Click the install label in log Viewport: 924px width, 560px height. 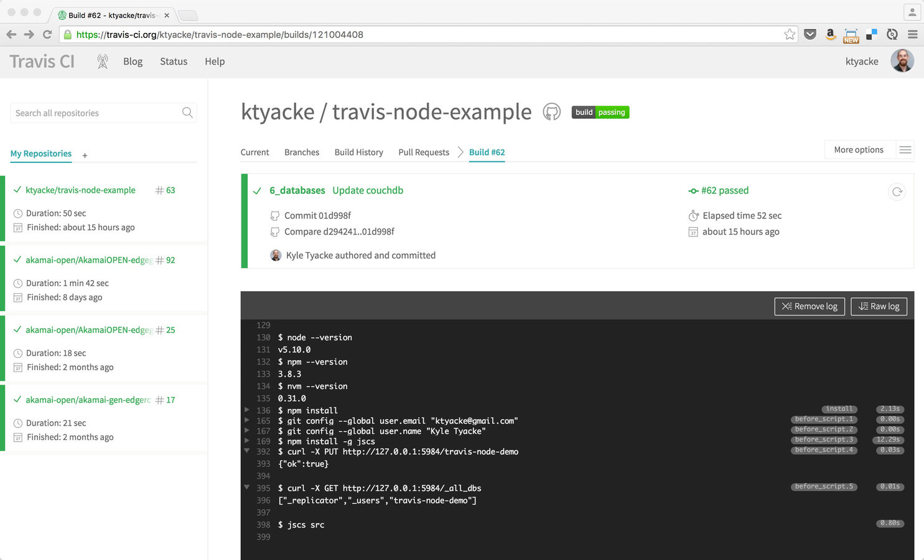(x=839, y=409)
